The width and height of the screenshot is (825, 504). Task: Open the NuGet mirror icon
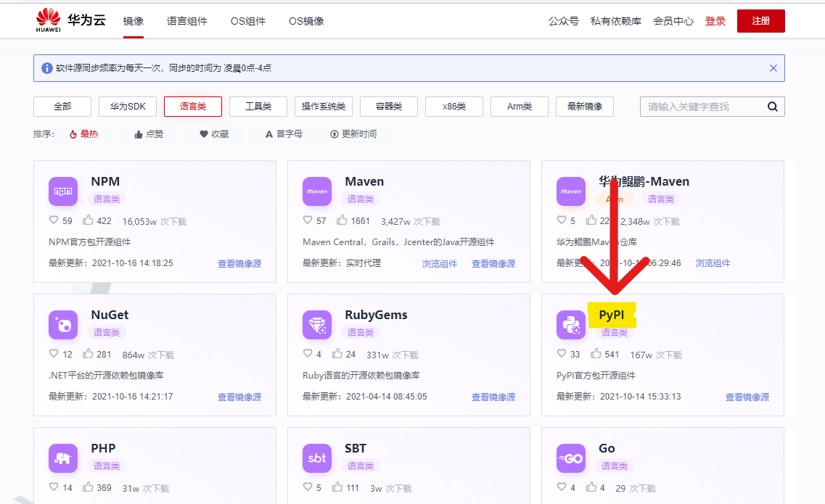63,325
